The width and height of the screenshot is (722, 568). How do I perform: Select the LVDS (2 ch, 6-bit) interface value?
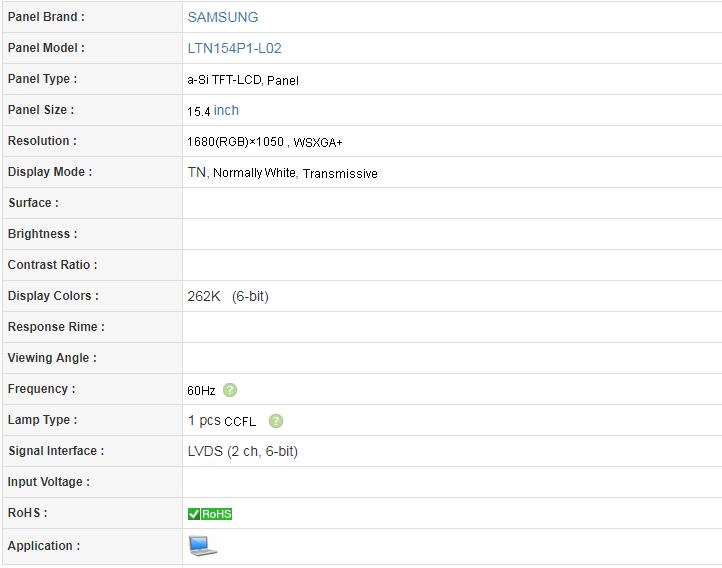pyautogui.click(x=242, y=451)
